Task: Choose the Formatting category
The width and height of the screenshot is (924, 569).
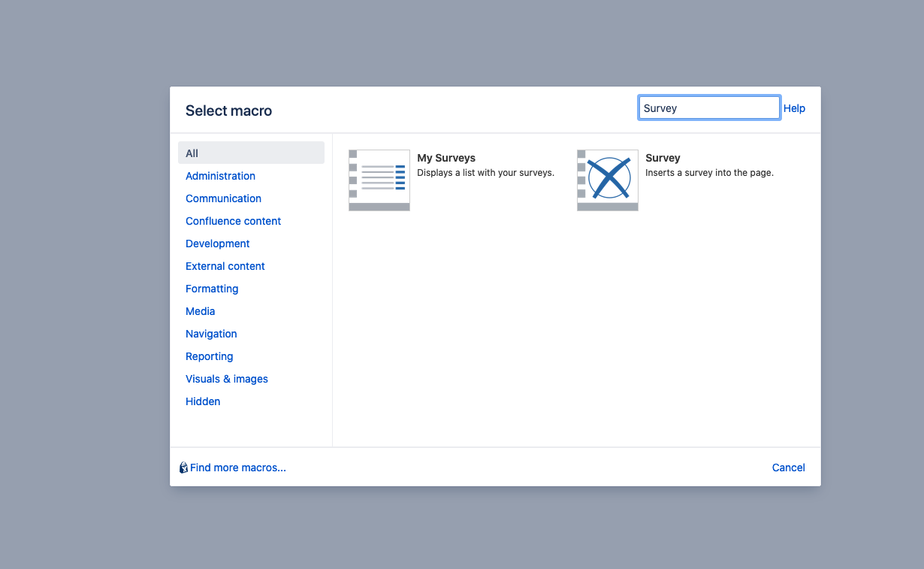Action: tap(212, 289)
